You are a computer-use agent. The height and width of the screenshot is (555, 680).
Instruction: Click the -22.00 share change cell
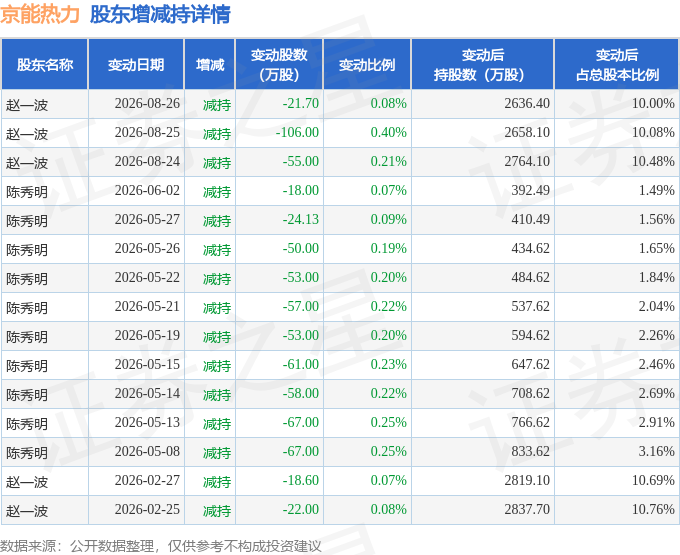click(x=301, y=510)
